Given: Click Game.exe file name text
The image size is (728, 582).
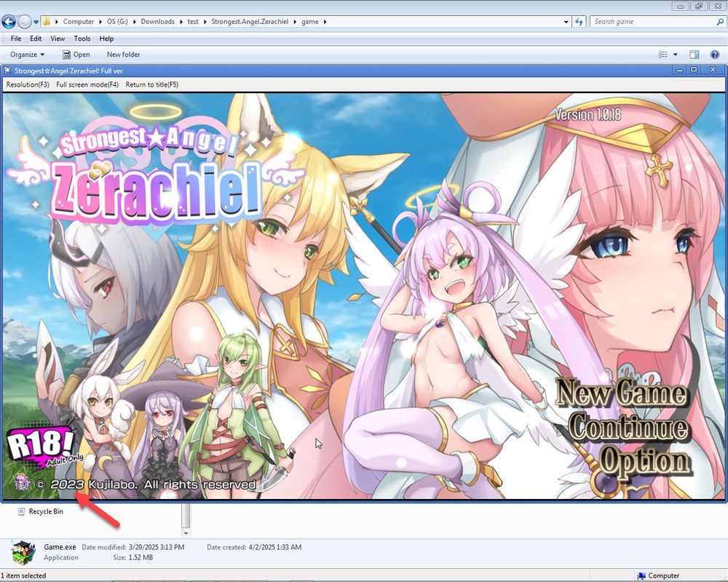Looking at the screenshot, I should point(60,547).
